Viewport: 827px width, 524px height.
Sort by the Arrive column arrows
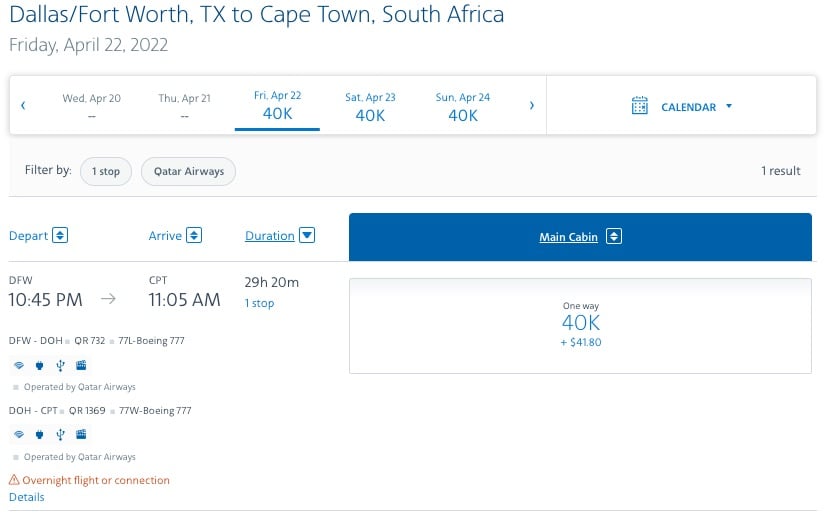click(194, 235)
